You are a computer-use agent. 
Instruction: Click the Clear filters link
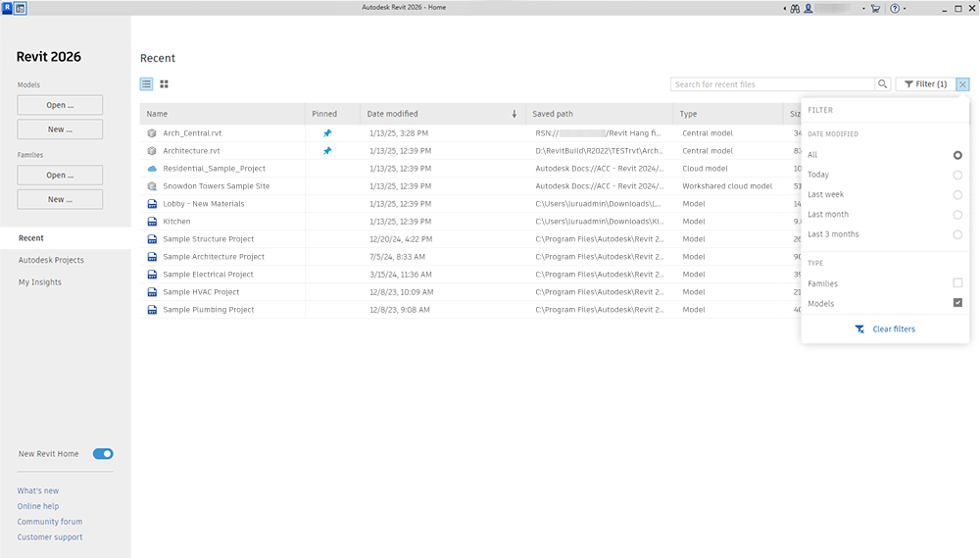894,330
